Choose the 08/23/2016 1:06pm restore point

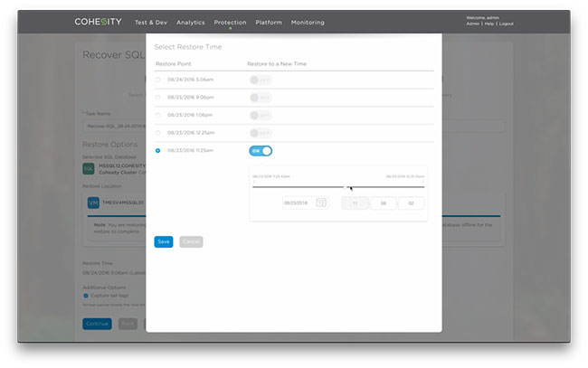point(158,115)
